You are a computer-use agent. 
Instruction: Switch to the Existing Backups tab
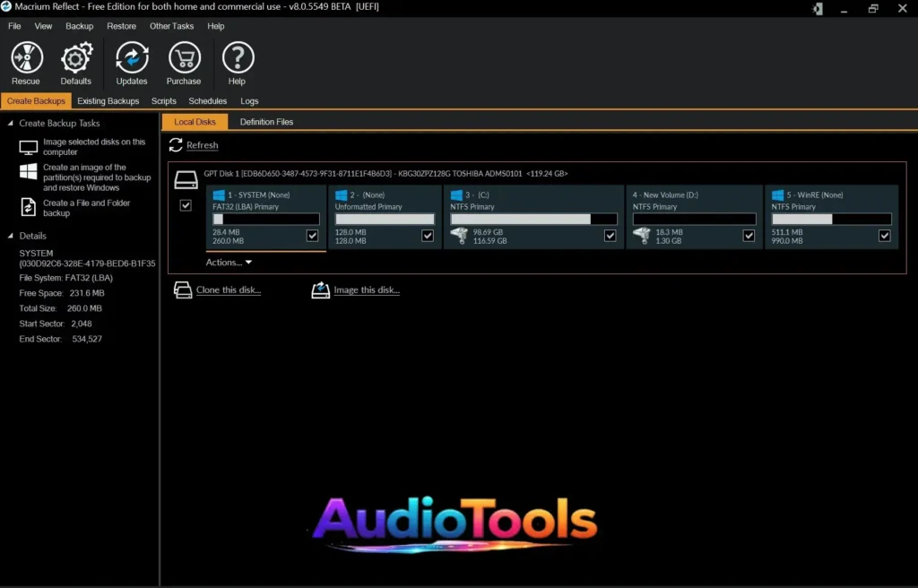point(108,100)
